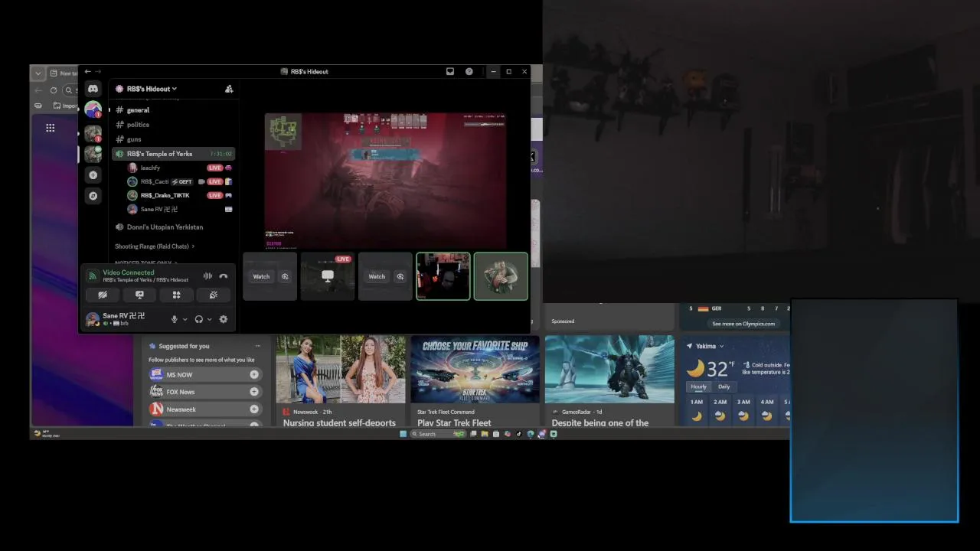Open browser apps grid icon
980x551 pixels.
50,128
